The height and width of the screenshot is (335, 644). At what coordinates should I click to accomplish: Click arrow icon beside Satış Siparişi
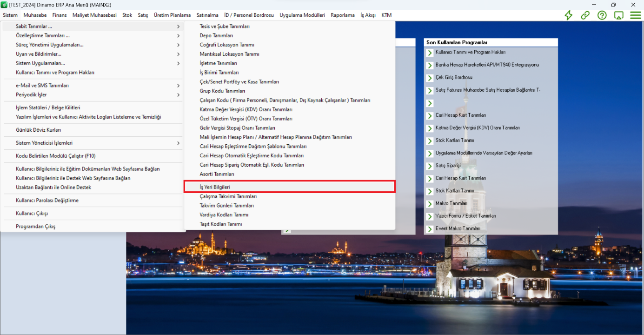[430, 166]
